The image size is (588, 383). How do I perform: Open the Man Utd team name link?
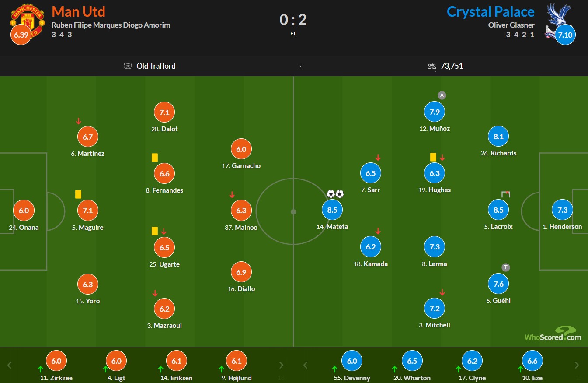[x=79, y=11]
